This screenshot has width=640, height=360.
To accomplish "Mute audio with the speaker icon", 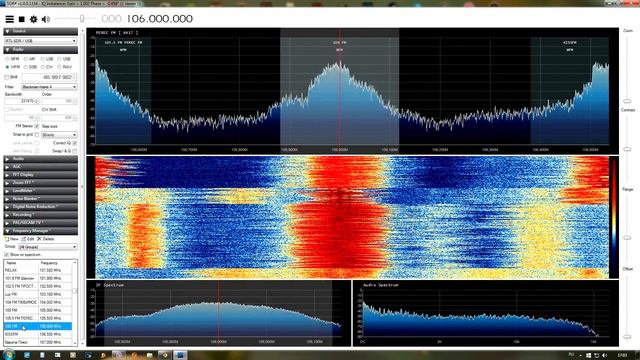I will point(46,19).
